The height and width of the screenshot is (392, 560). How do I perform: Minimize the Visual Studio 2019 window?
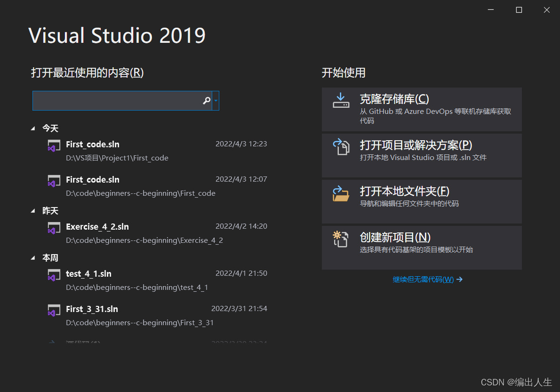click(491, 10)
